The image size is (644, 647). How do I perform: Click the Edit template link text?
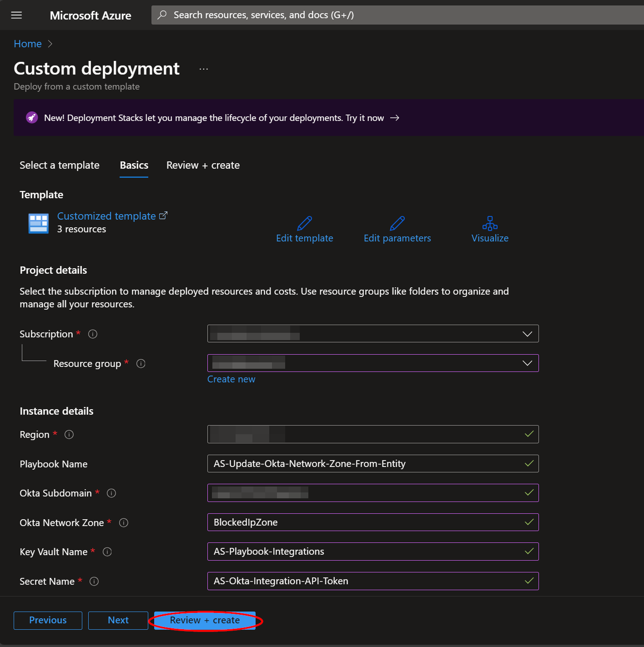point(305,238)
